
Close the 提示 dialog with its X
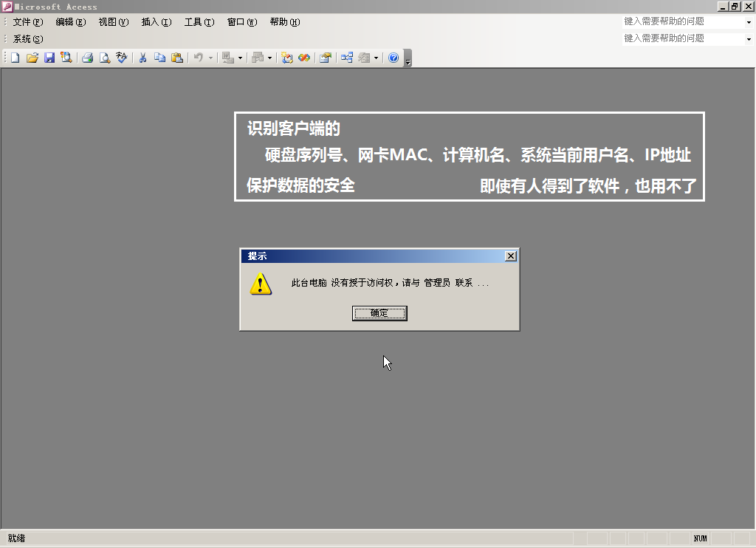coord(510,256)
